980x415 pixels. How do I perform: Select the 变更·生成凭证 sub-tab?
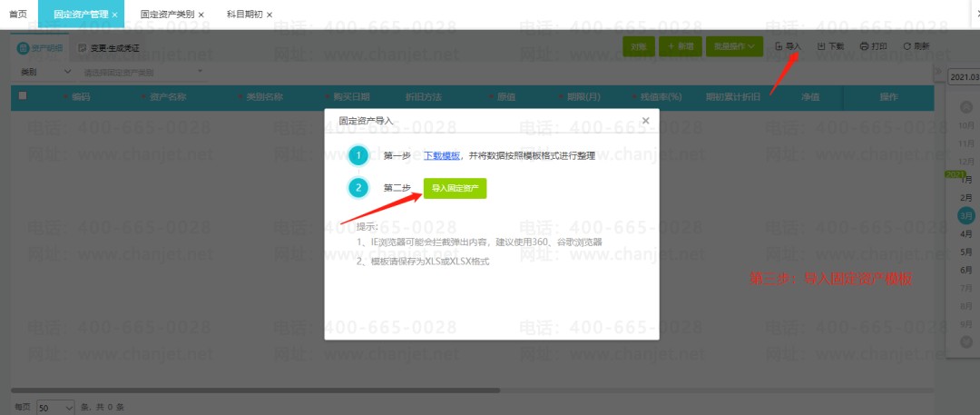pos(108,48)
